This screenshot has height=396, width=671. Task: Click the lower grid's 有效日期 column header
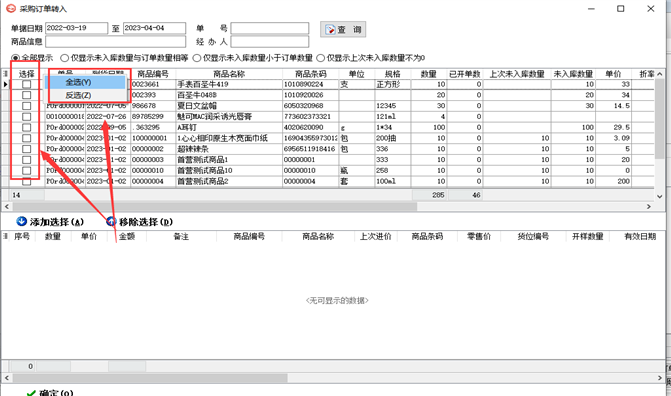click(640, 236)
